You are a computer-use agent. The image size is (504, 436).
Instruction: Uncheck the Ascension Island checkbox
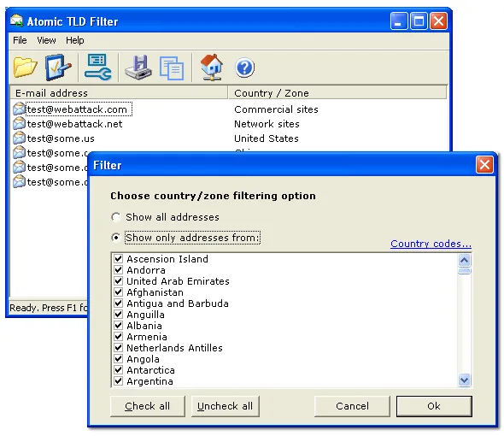tap(118, 259)
